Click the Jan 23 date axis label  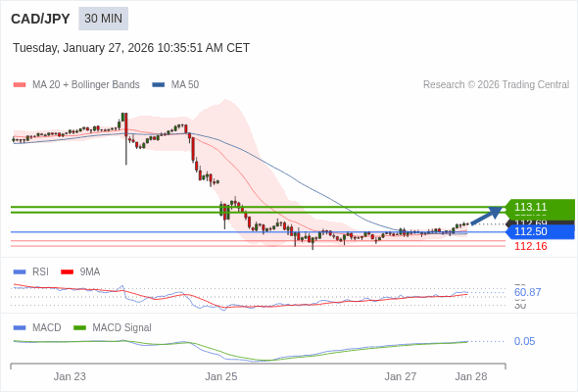70,376
